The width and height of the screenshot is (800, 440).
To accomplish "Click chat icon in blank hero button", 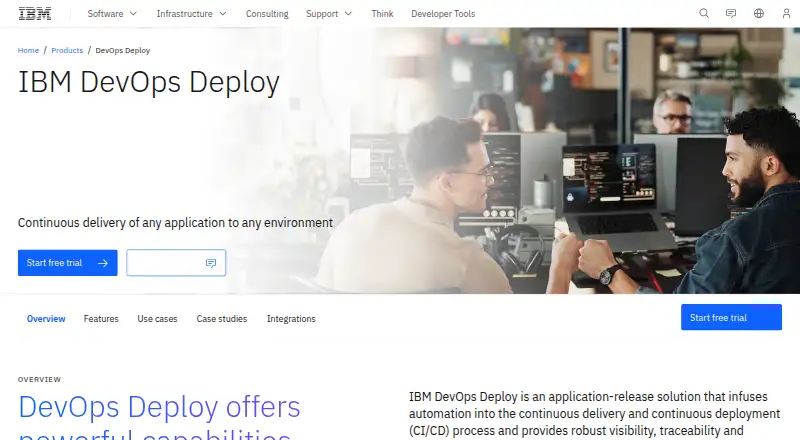I will click(x=211, y=263).
